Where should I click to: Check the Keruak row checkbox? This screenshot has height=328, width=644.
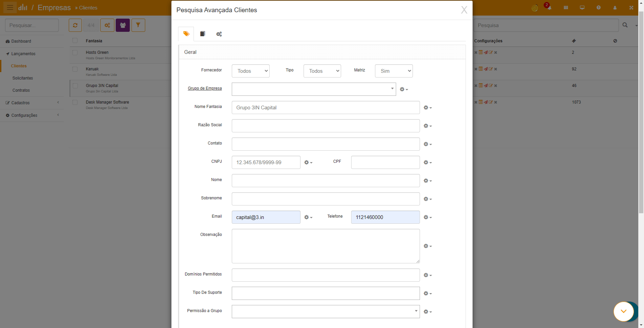point(75,69)
